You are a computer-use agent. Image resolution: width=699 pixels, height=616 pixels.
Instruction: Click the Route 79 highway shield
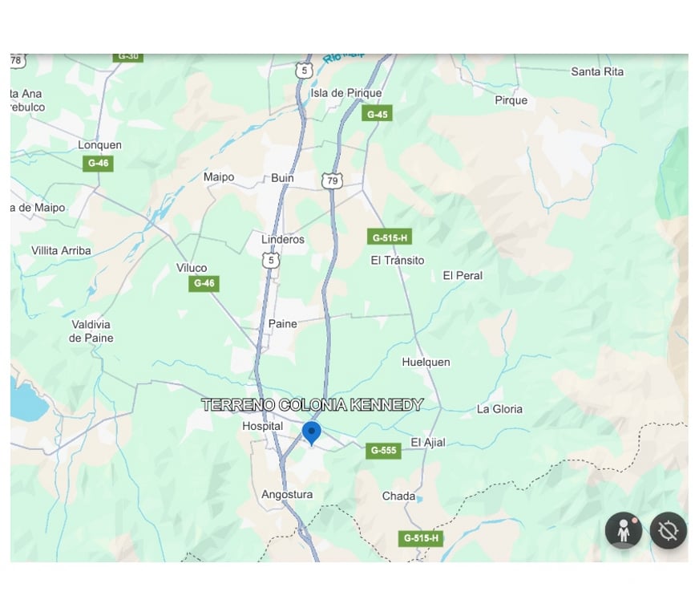coord(332,180)
